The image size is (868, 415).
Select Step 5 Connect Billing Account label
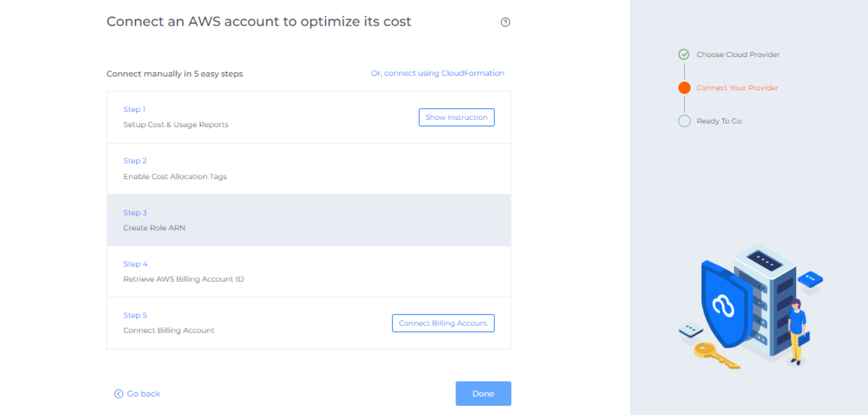pyautogui.click(x=169, y=330)
